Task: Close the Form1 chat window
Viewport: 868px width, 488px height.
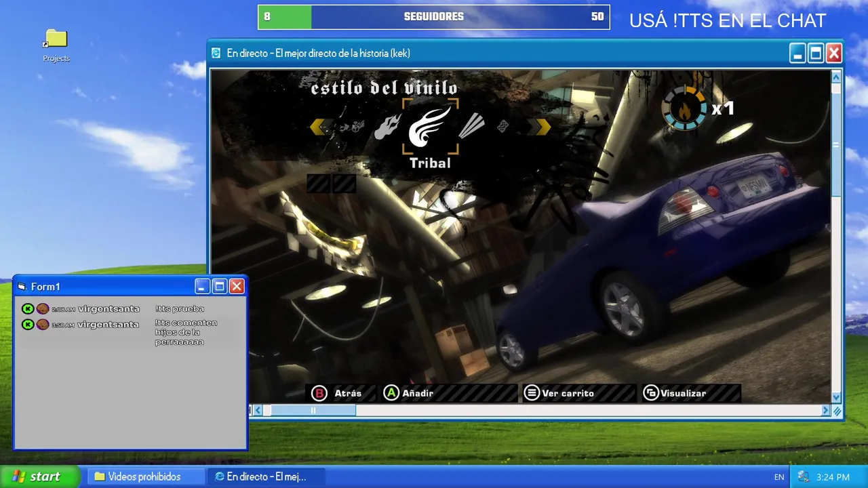Action: pos(236,286)
